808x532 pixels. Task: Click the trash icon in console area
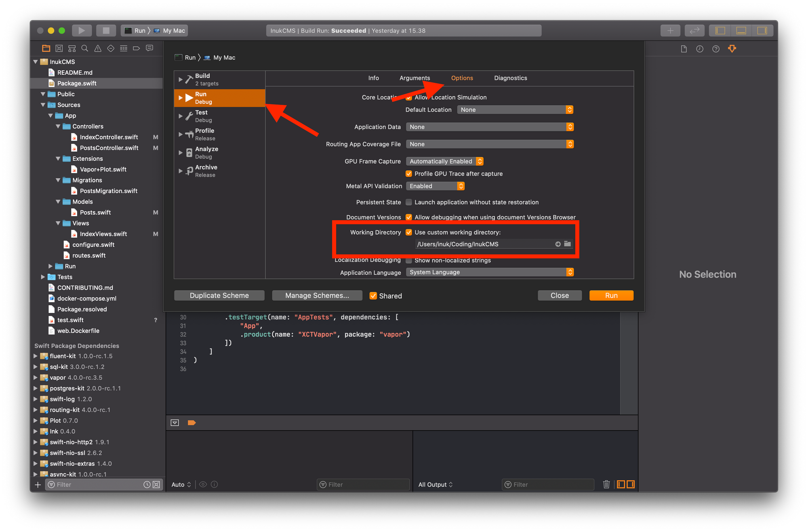tap(606, 484)
